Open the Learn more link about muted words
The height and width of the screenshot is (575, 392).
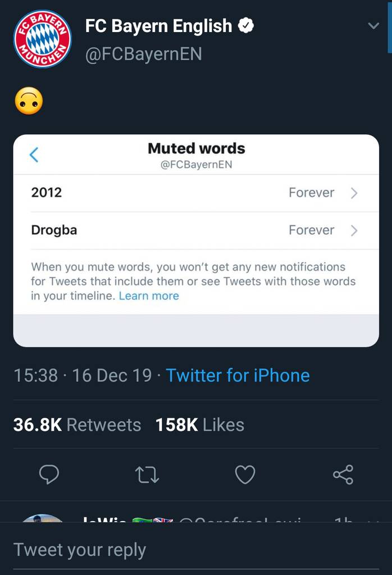tap(148, 295)
